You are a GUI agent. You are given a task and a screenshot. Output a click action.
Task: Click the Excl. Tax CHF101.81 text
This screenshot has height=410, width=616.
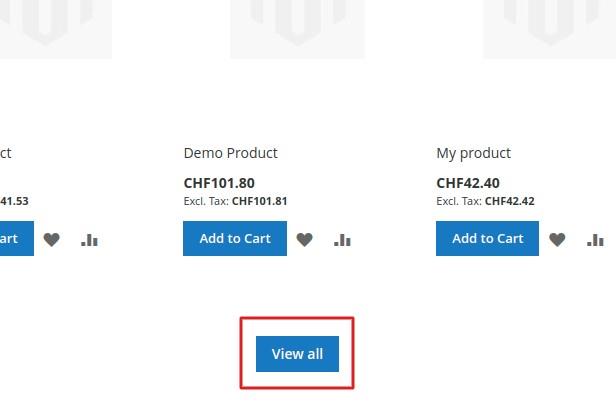[236, 201]
